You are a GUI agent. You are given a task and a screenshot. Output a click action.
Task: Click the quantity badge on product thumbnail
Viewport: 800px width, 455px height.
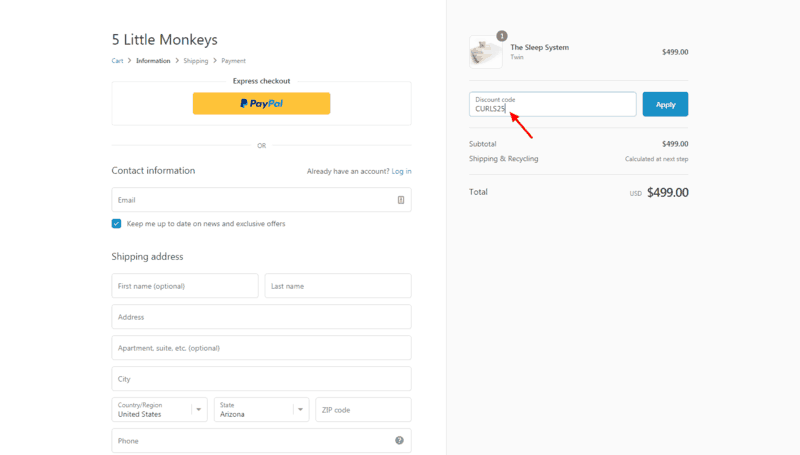[x=502, y=36]
